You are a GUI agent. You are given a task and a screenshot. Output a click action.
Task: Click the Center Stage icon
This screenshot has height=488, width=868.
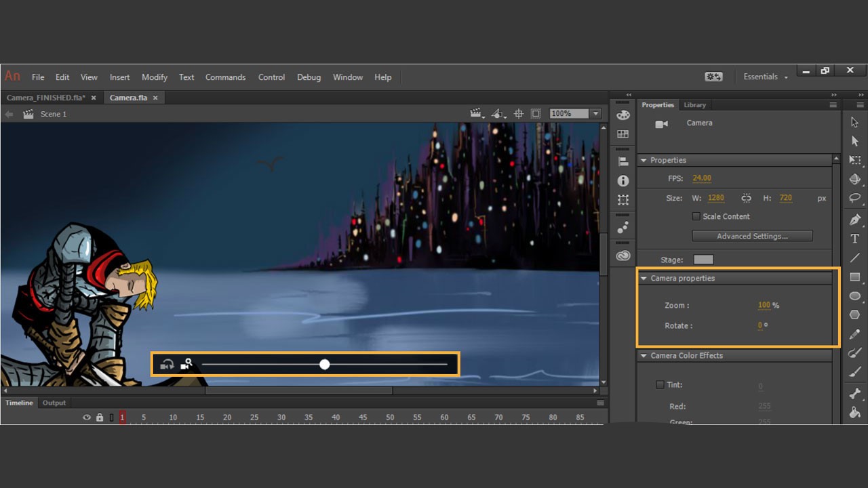click(x=519, y=114)
